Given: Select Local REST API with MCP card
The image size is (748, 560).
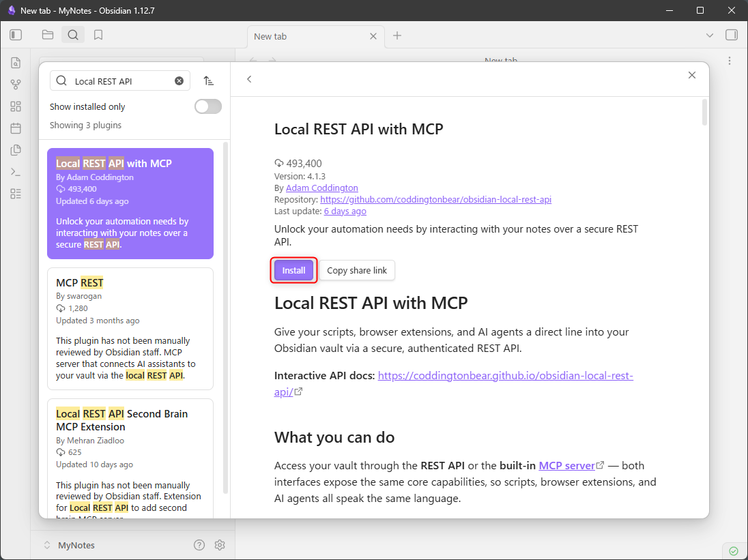Looking at the screenshot, I should click(130, 203).
